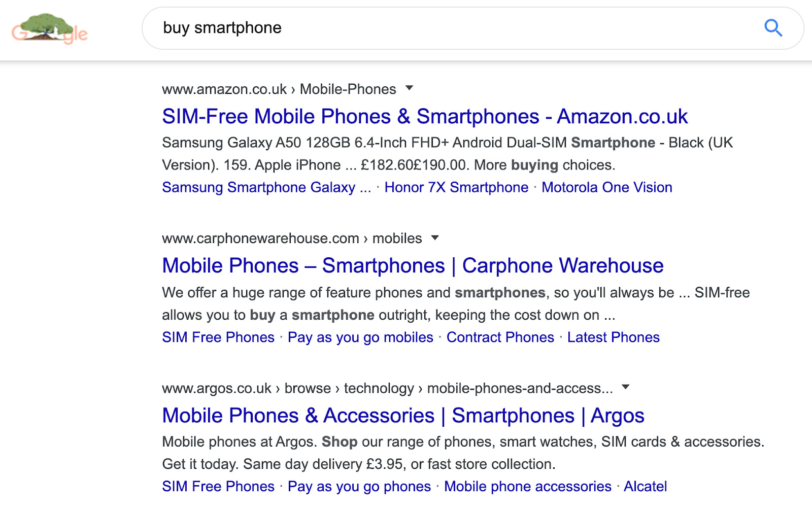Visit the Motorola One Vision sitelink
This screenshot has height=512, width=812.
606,188
